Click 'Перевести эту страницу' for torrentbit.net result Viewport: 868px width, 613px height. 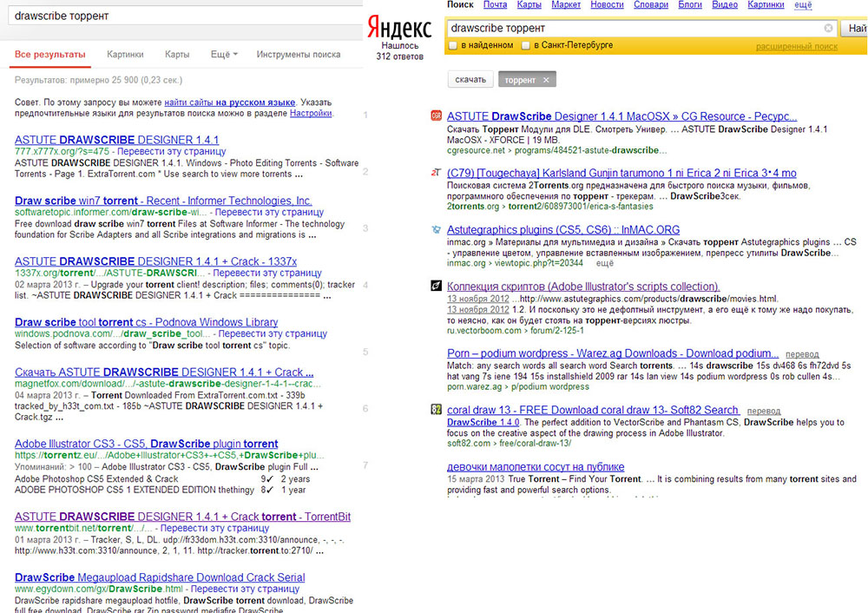[x=214, y=528]
